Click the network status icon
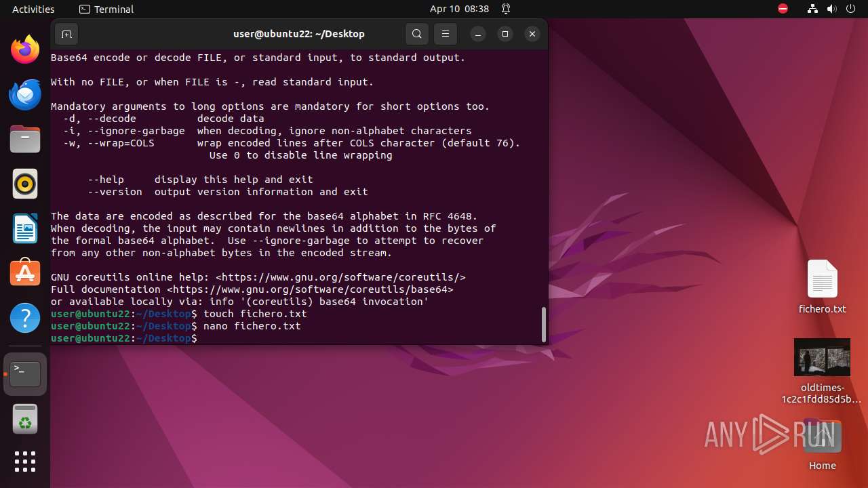This screenshot has width=868, height=488. pos(812,9)
